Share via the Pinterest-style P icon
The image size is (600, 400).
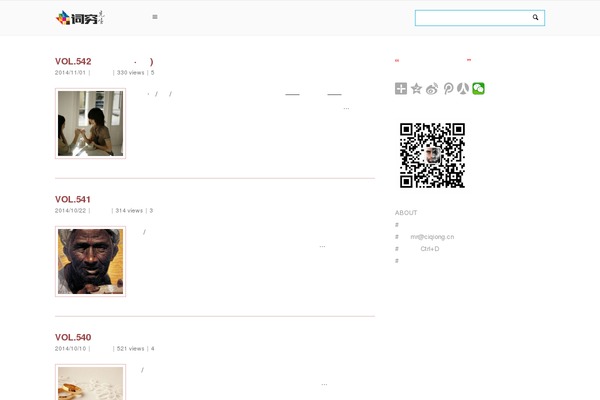[x=448, y=89]
